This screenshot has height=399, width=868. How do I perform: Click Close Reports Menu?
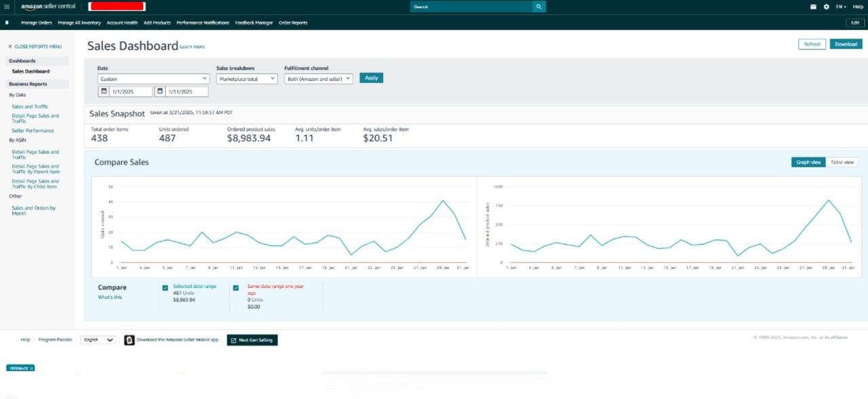pos(38,47)
